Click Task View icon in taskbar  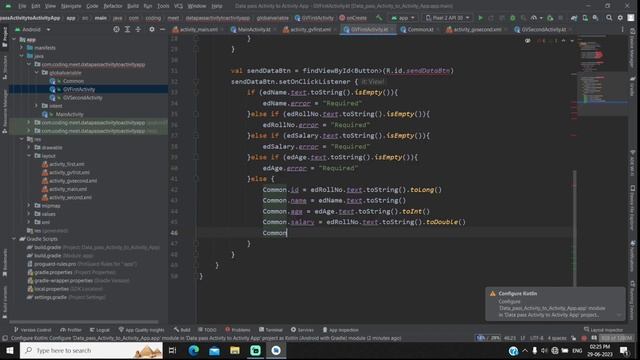(x=172, y=350)
